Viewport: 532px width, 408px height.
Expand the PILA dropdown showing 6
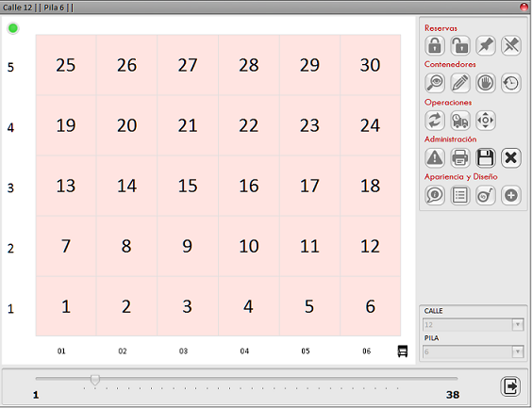(x=473, y=351)
